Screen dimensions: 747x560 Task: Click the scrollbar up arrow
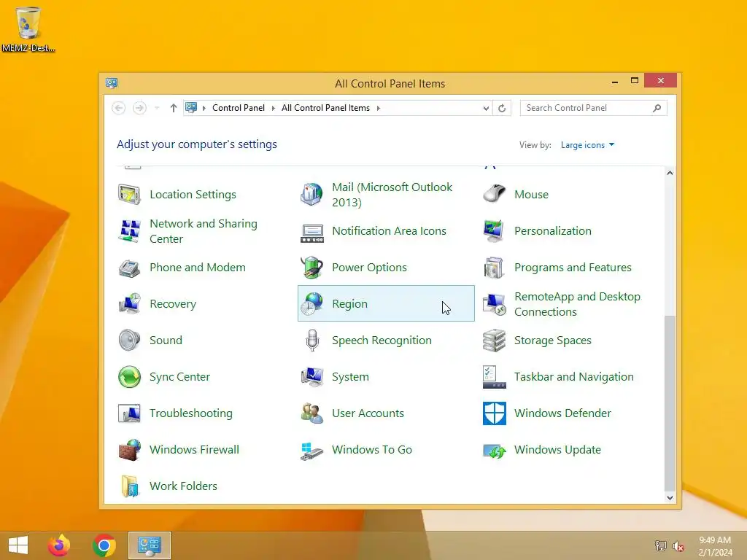[670, 173]
